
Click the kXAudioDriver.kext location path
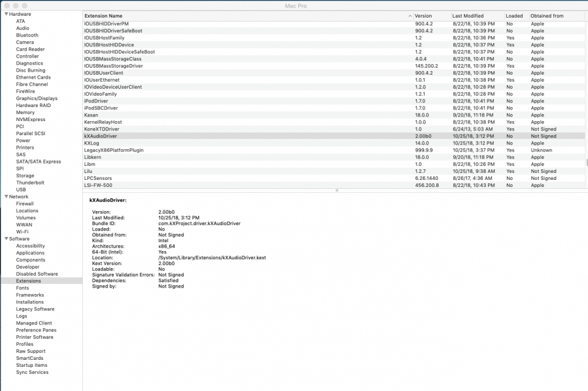pyautogui.click(x=212, y=258)
